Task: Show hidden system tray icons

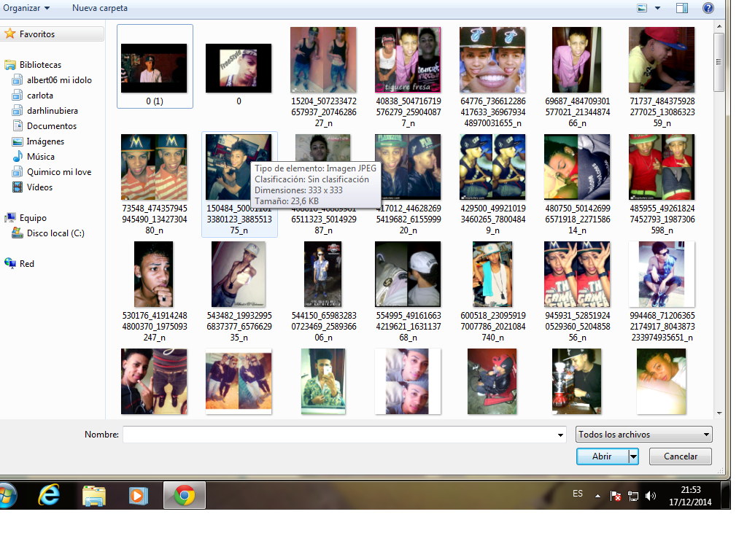Action: [597, 496]
